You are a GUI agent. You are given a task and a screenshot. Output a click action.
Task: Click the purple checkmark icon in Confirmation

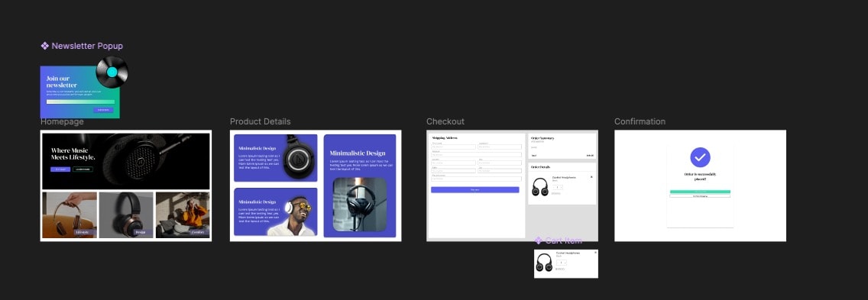coord(700,157)
